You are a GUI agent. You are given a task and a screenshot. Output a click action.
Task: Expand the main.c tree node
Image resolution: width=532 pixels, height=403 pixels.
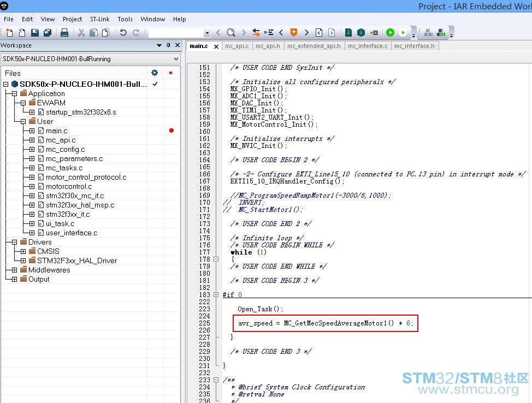(x=32, y=131)
